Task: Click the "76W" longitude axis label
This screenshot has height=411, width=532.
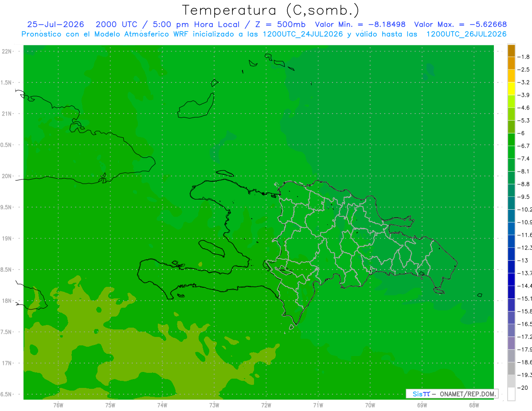Action: point(58,405)
